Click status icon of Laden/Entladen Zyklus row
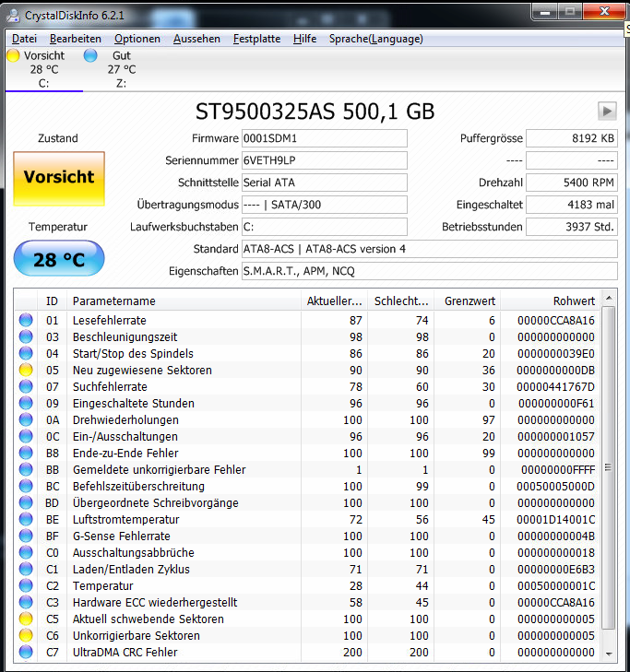The image size is (630, 672). tap(26, 569)
